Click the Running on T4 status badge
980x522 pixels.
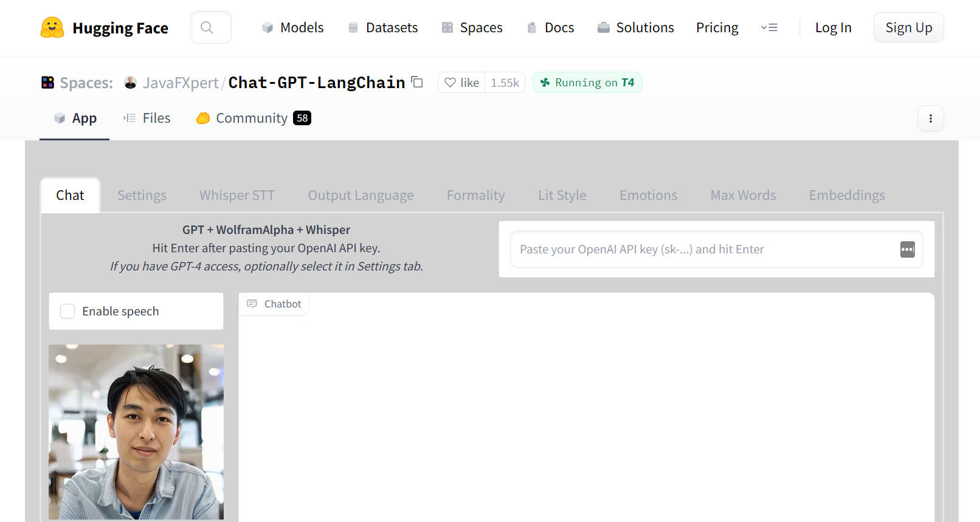[x=587, y=83]
